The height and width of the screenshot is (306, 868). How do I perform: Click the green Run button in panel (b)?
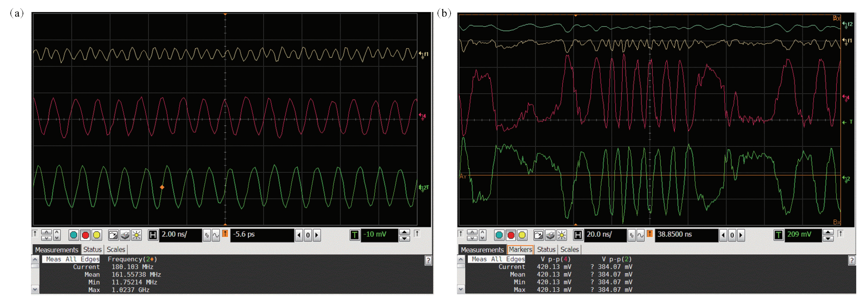pyautogui.click(x=499, y=235)
